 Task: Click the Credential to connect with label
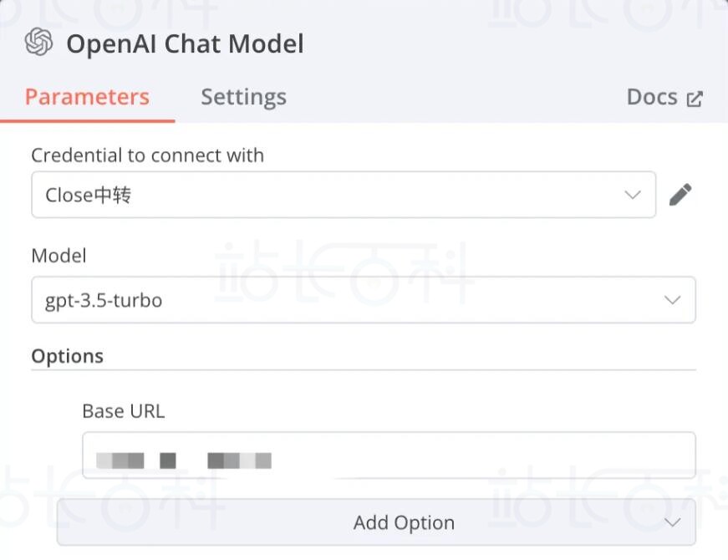[148, 155]
